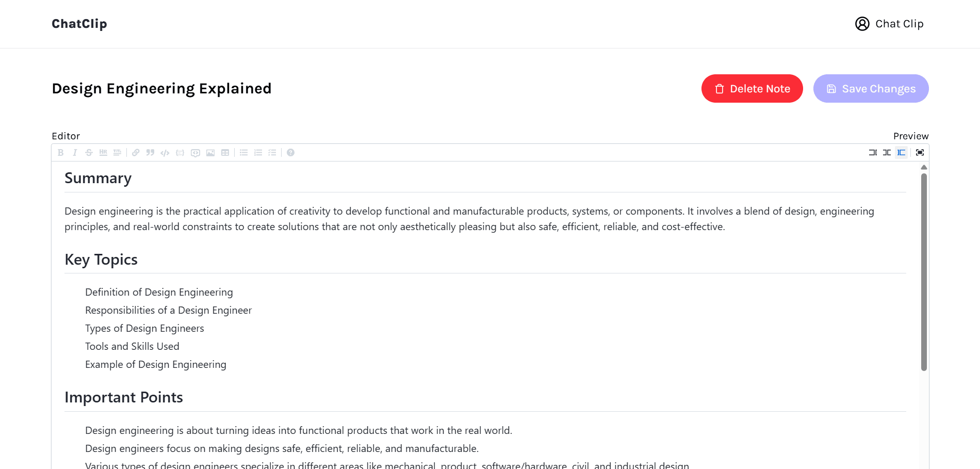
Task: Insert an image via the toolbar icon
Action: (x=210, y=153)
